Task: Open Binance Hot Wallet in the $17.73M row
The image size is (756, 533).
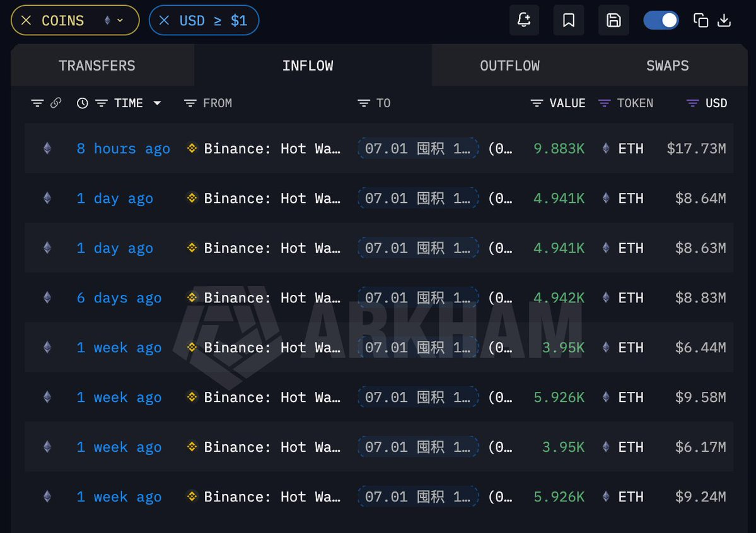Action: click(272, 149)
